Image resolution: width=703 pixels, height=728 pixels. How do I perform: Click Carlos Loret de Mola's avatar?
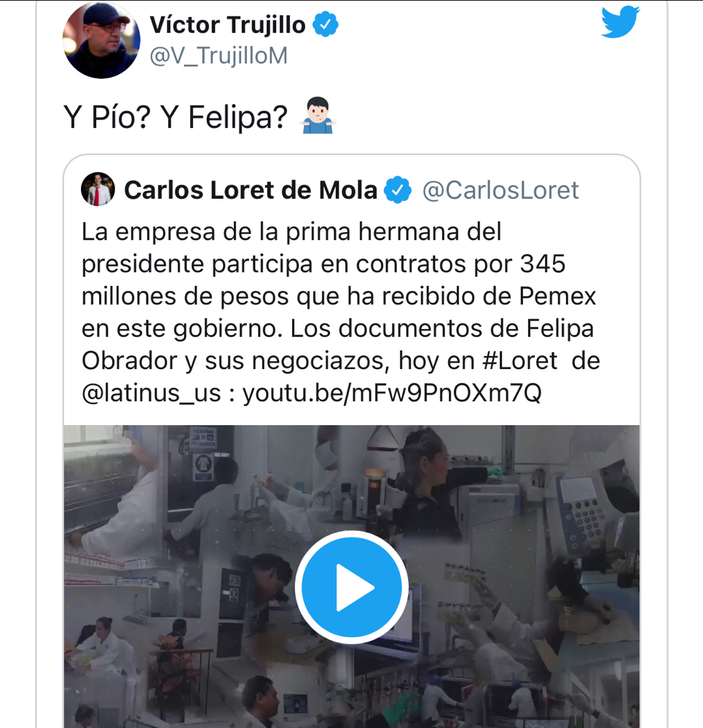[x=98, y=189]
